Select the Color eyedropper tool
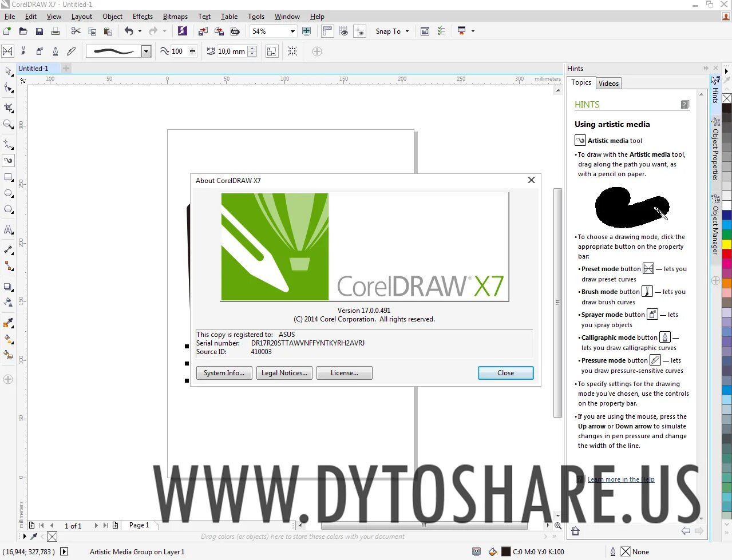The width and height of the screenshot is (732, 560). [8, 323]
